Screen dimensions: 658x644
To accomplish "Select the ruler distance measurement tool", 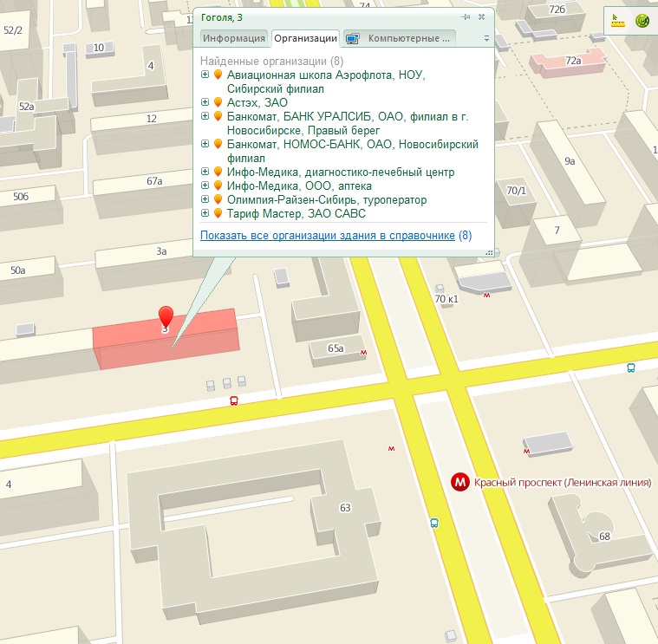I will (618, 20).
